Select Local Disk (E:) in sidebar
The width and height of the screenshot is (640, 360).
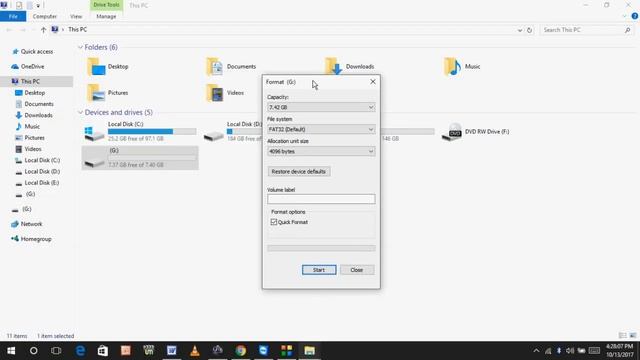pyautogui.click(x=42, y=183)
